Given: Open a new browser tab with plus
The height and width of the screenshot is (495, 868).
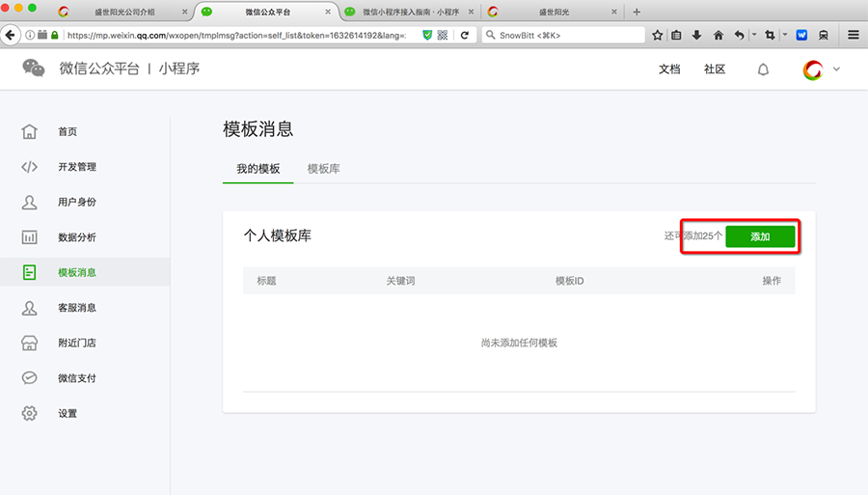Looking at the screenshot, I should pyautogui.click(x=637, y=12).
